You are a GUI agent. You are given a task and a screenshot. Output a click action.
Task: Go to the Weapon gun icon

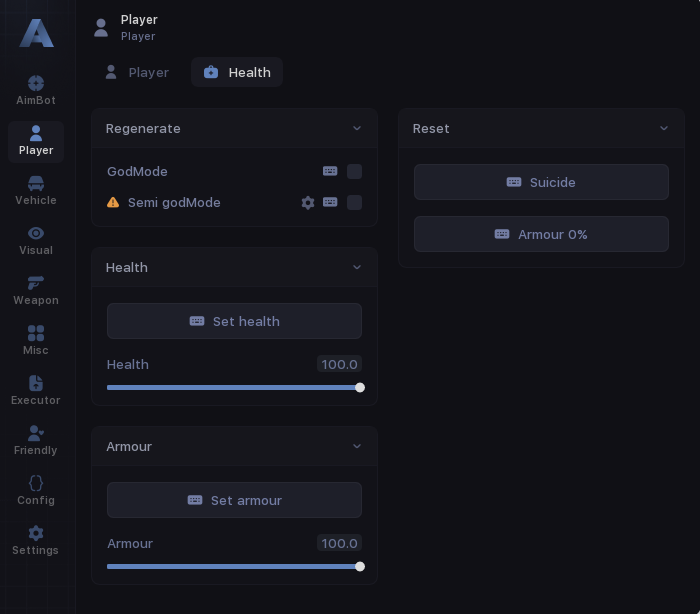(x=36, y=284)
